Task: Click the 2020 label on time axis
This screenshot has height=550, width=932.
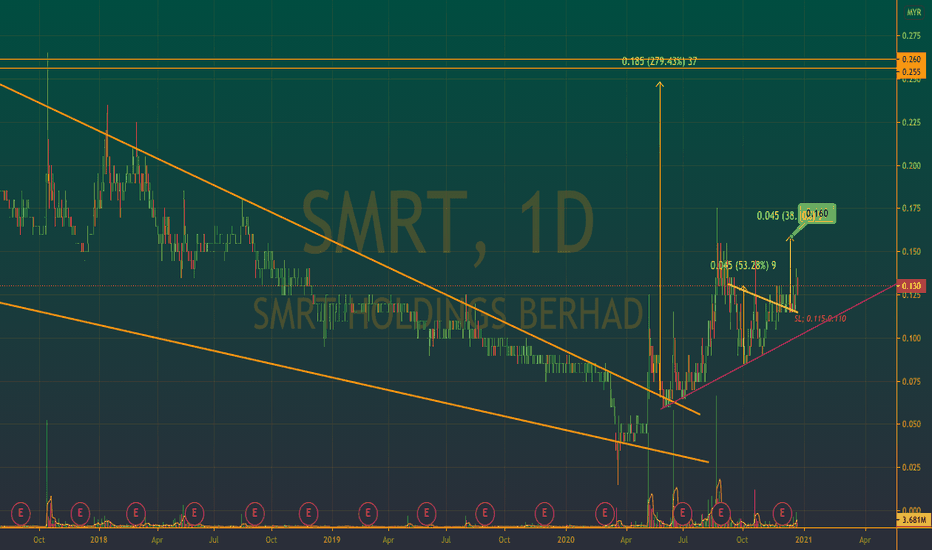Action: point(566,540)
